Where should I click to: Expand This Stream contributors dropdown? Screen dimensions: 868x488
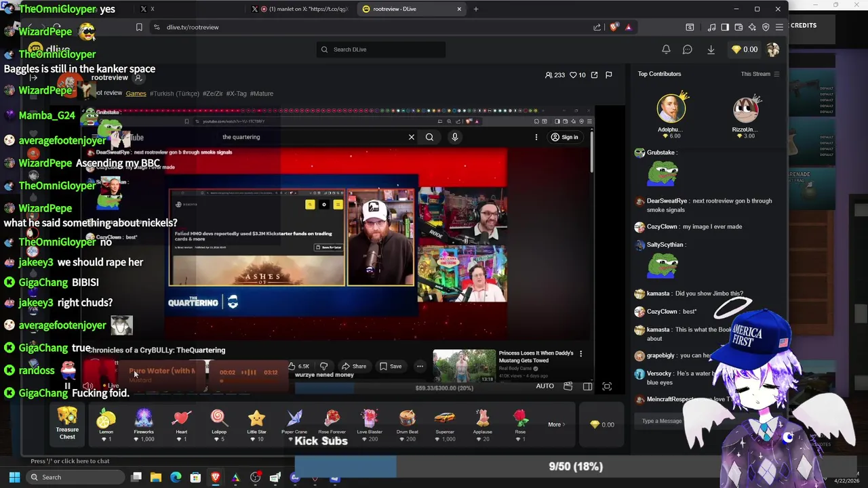tap(760, 74)
